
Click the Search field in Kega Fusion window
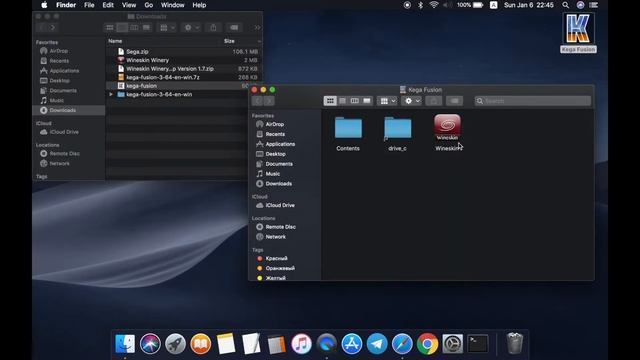[x=533, y=101]
